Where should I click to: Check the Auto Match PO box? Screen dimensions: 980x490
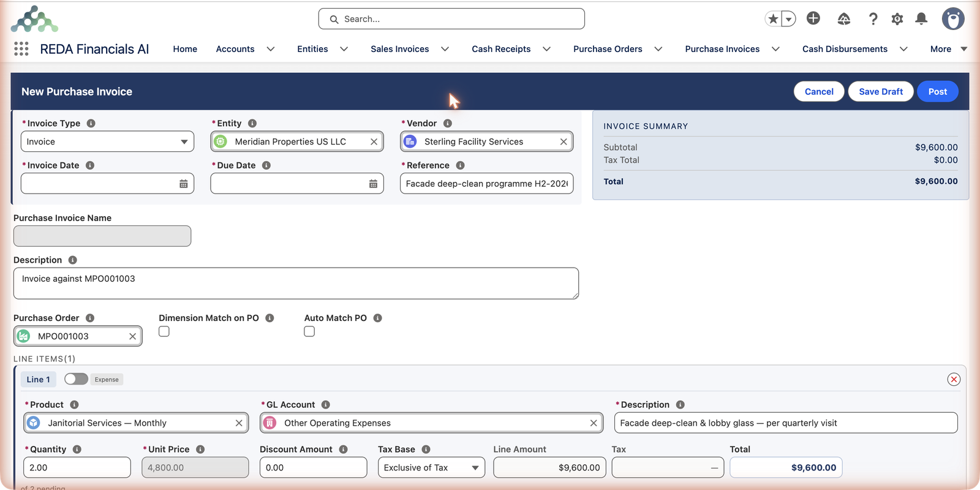[x=309, y=331]
